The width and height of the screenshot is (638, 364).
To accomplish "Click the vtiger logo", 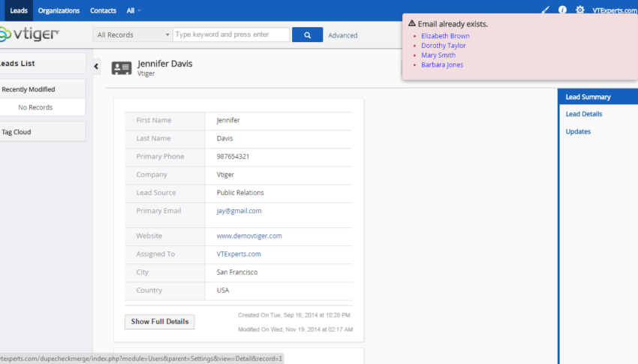I will pyautogui.click(x=29, y=35).
